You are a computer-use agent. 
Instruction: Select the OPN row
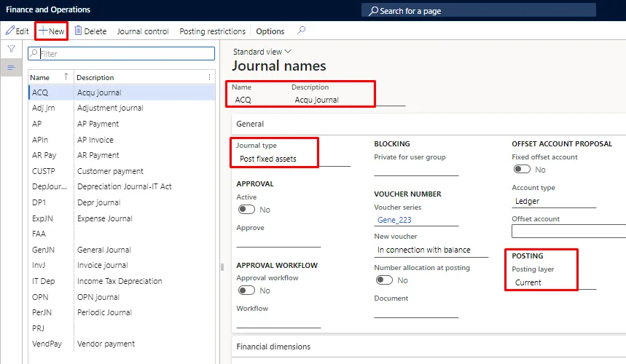pyautogui.click(x=122, y=297)
